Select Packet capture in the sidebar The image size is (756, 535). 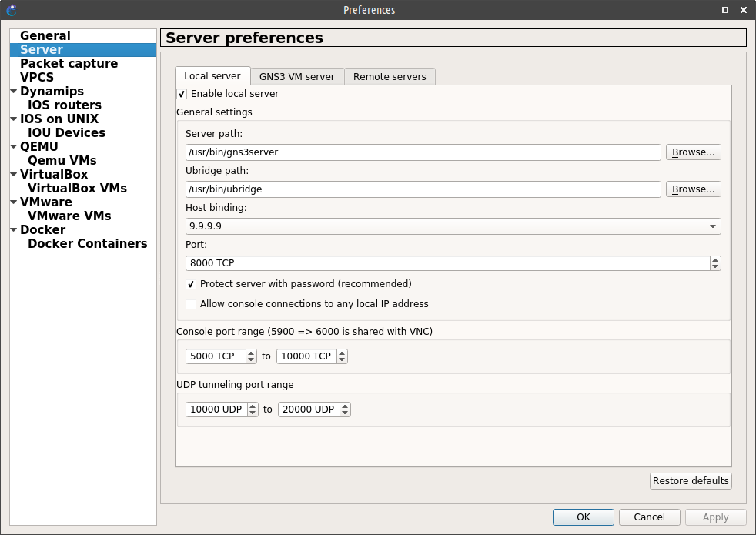coord(69,64)
